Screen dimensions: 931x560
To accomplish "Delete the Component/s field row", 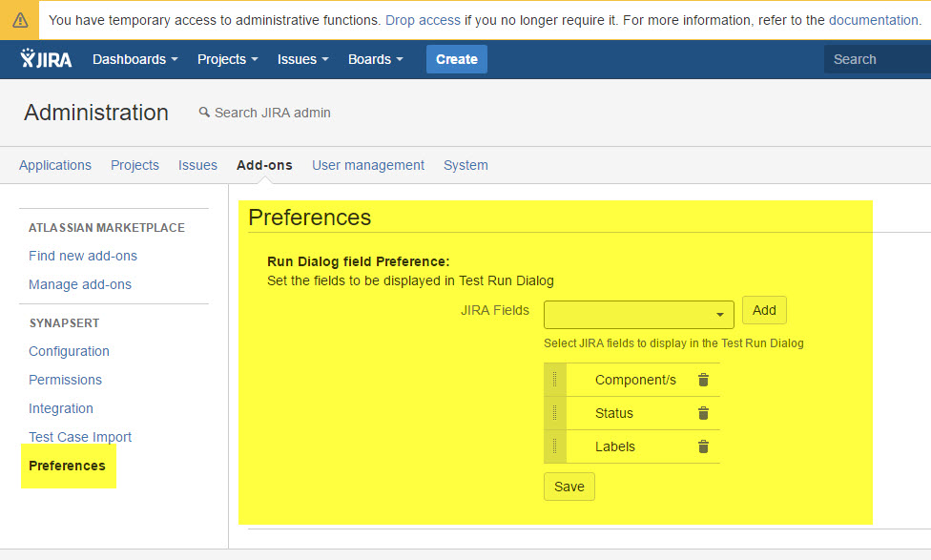I will pos(703,380).
